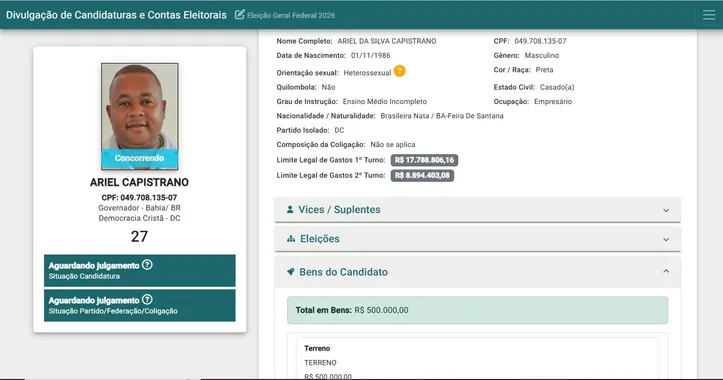Click help icon beside Situação Candidatura status

[147, 265]
